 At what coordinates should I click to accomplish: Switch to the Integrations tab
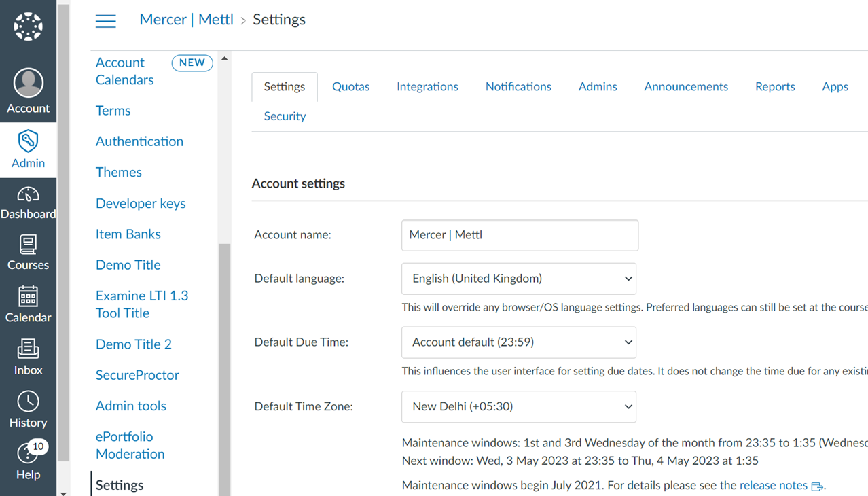pyautogui.click(x=427, y=87)
